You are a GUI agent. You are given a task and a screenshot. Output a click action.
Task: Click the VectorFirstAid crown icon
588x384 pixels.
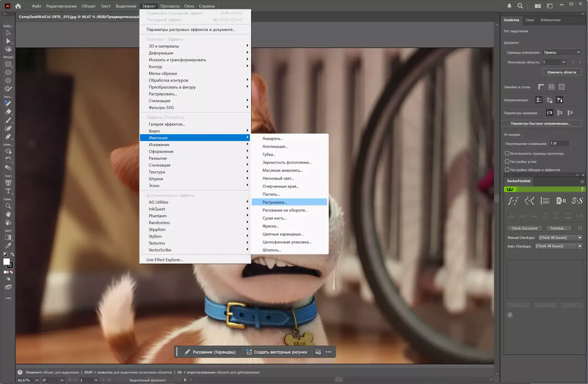pos(510,189)
